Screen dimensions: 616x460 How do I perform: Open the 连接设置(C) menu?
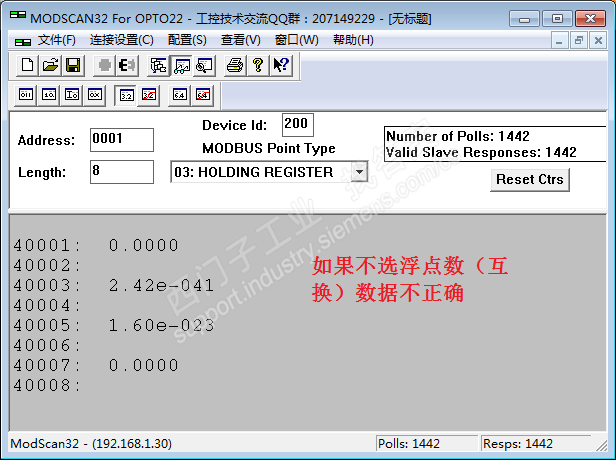[x=122, y=40]
